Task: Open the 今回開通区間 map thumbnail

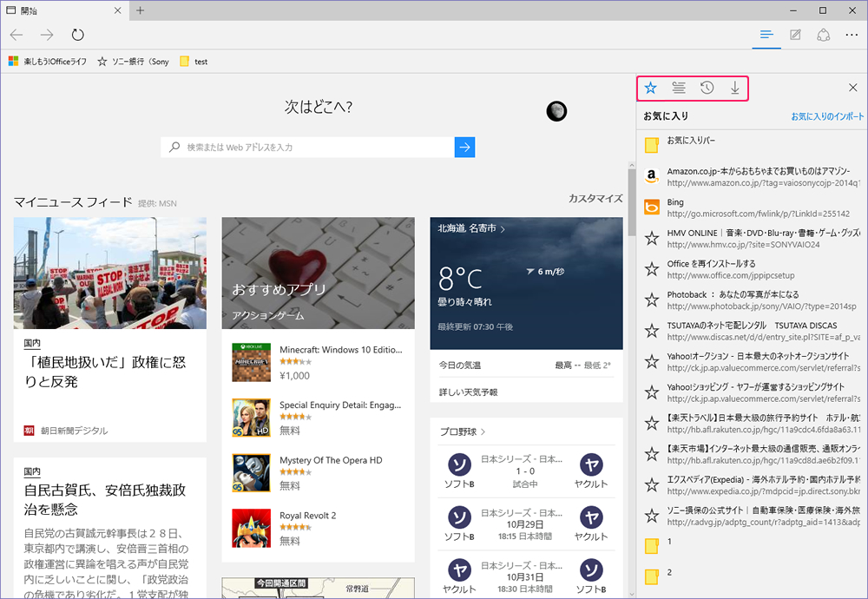Action: tap(319, 588)
